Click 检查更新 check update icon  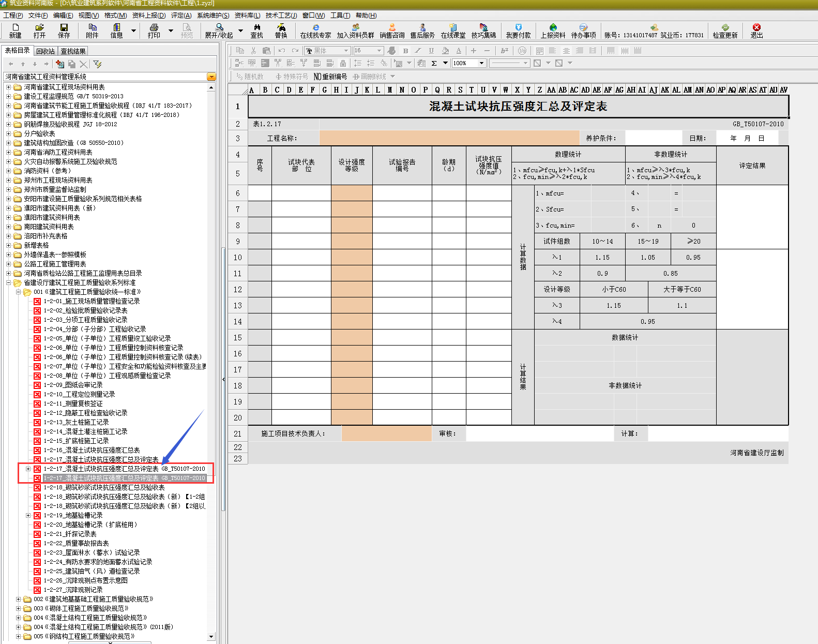tap(725, 31)
